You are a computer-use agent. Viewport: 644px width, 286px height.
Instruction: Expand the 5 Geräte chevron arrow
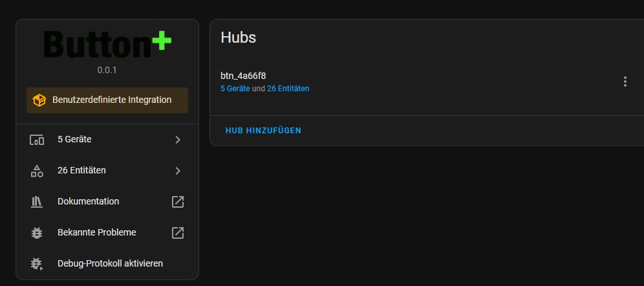click(178, 140)
